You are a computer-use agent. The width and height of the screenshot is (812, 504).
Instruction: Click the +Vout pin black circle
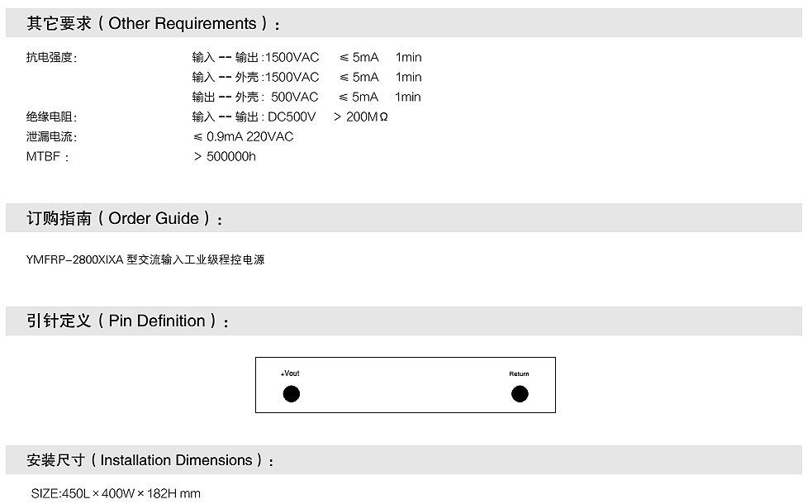tap(292, 394)
